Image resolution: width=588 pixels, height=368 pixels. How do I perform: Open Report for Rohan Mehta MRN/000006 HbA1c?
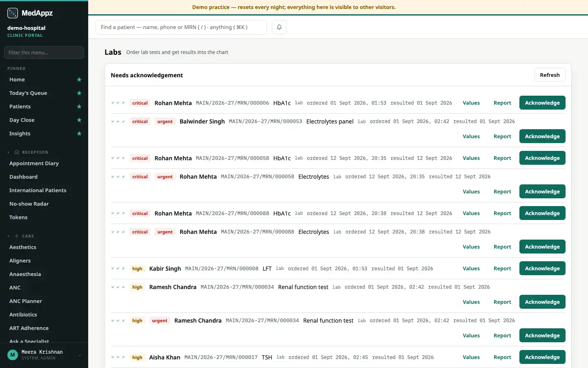tap(502, 103)
